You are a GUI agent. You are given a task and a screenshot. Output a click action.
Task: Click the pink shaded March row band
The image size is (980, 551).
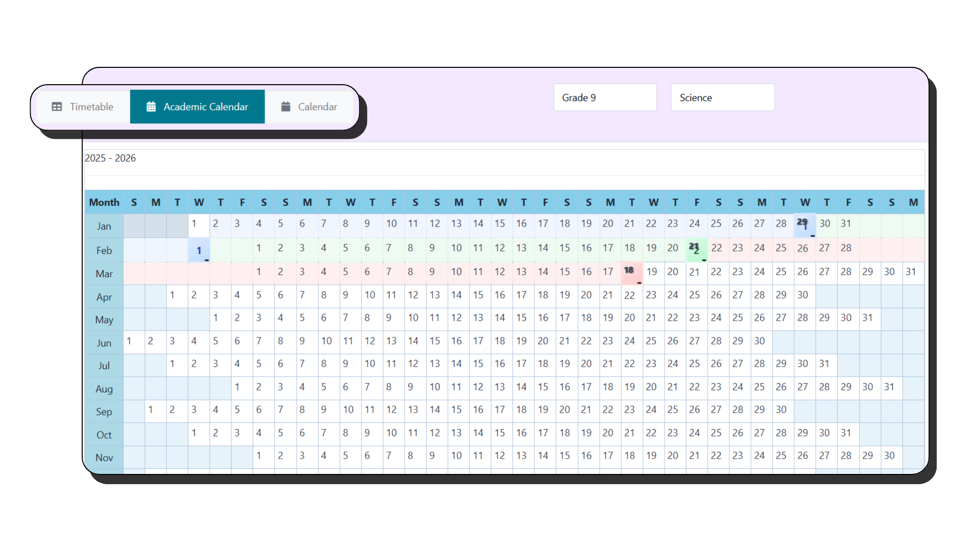click(x=459, y=273)
